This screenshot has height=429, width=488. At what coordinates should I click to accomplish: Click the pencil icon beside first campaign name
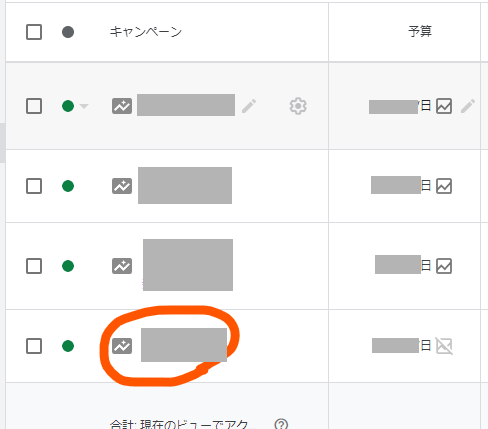click(249, 106)
